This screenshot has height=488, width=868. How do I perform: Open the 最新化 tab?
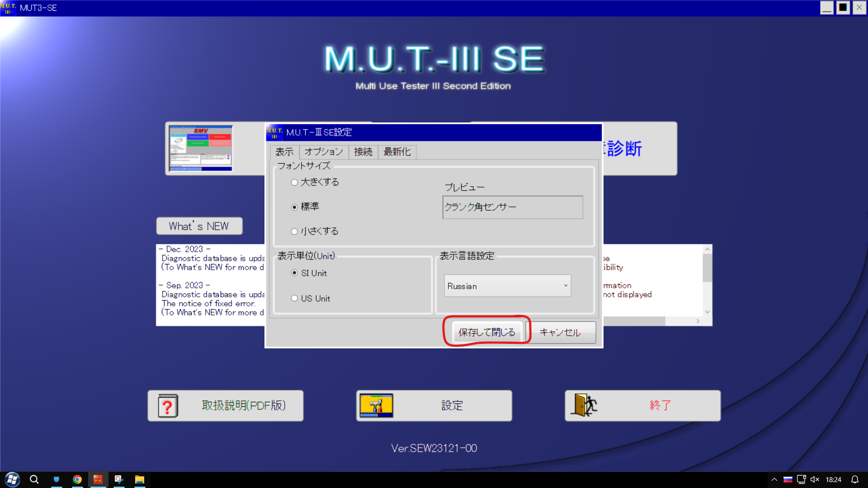(397, 152)
